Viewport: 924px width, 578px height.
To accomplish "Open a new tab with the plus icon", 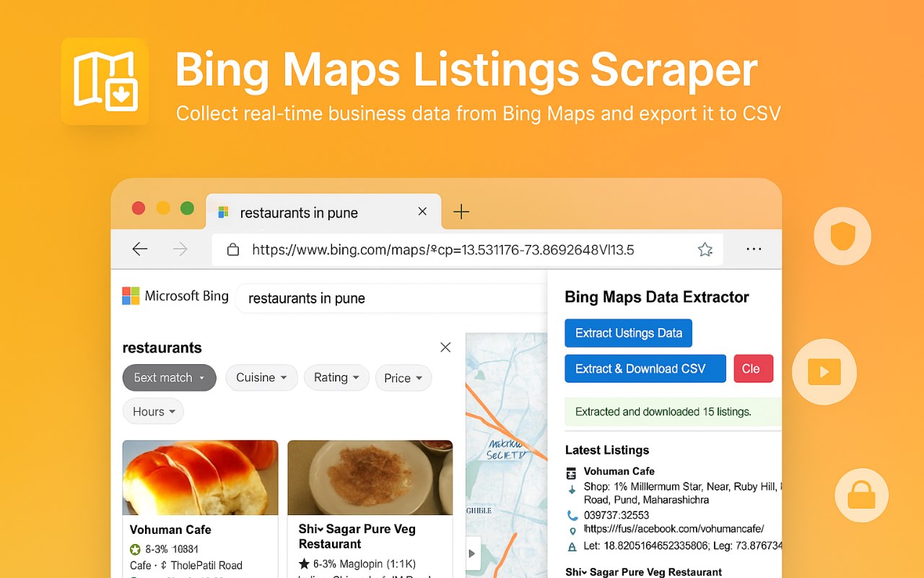I will [x=461, y=212].
